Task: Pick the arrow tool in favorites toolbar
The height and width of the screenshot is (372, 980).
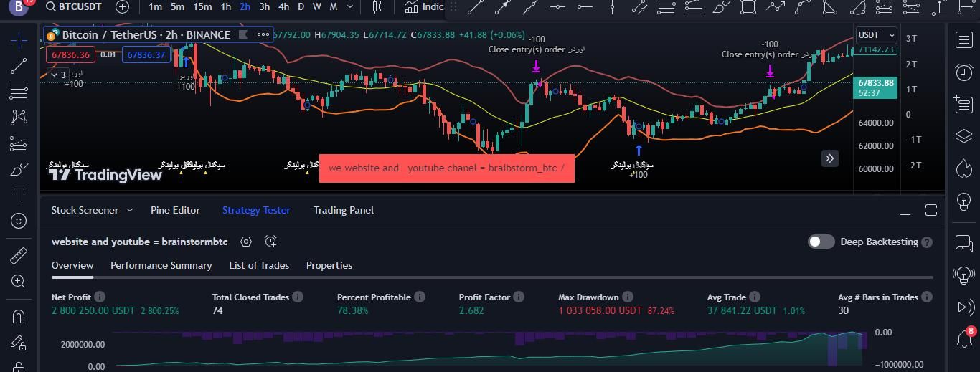Action: pyautogui.click(x=503, y=7)
